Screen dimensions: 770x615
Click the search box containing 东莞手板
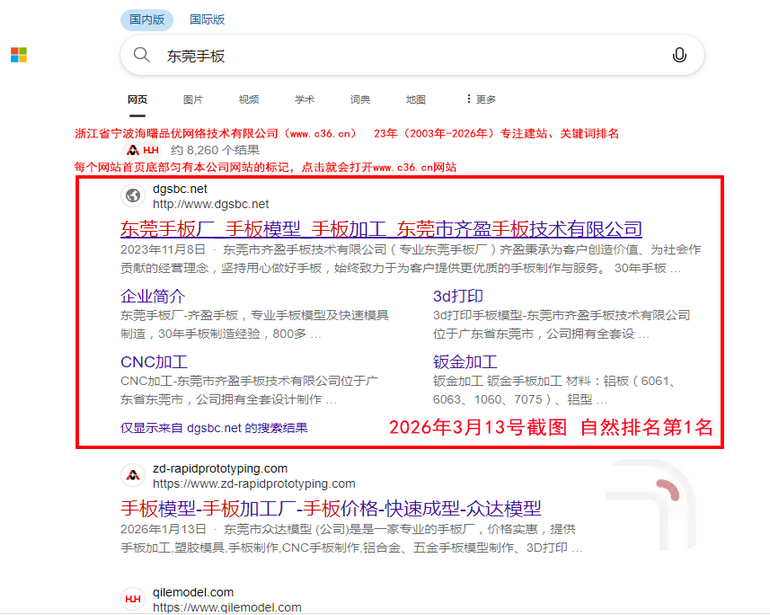tap(400, 56)
